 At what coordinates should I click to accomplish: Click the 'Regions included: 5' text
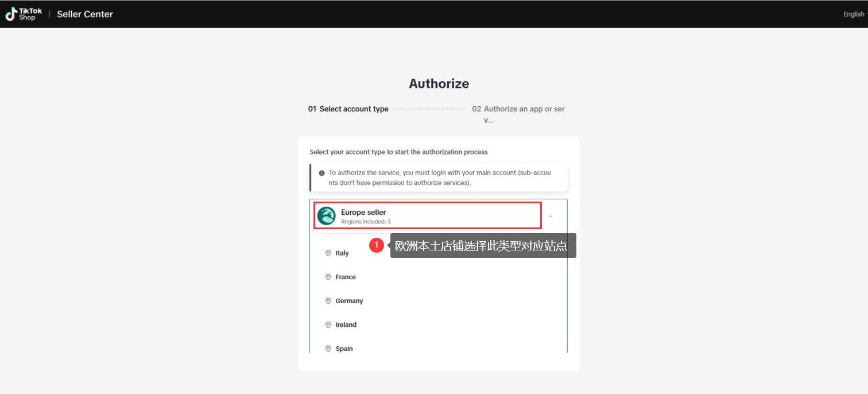coord(366,221)
